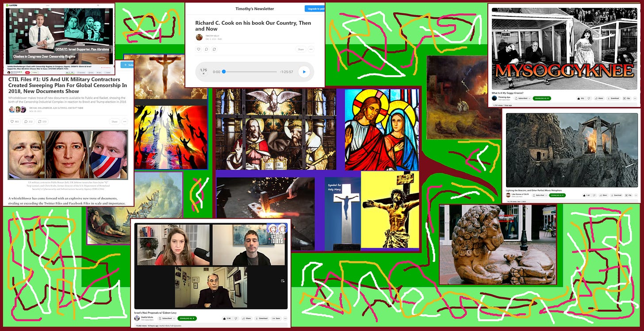
Task: Open more options on the CTIL Files post
Action: point(125,121)
